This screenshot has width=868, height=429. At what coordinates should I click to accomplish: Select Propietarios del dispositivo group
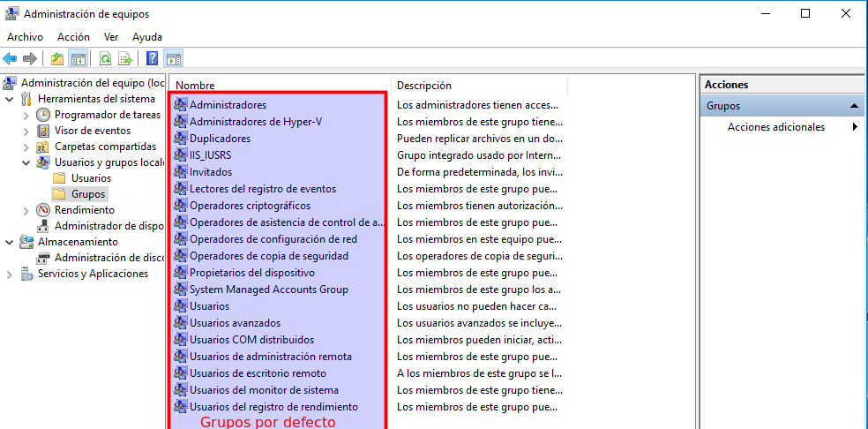coord(252,273)
